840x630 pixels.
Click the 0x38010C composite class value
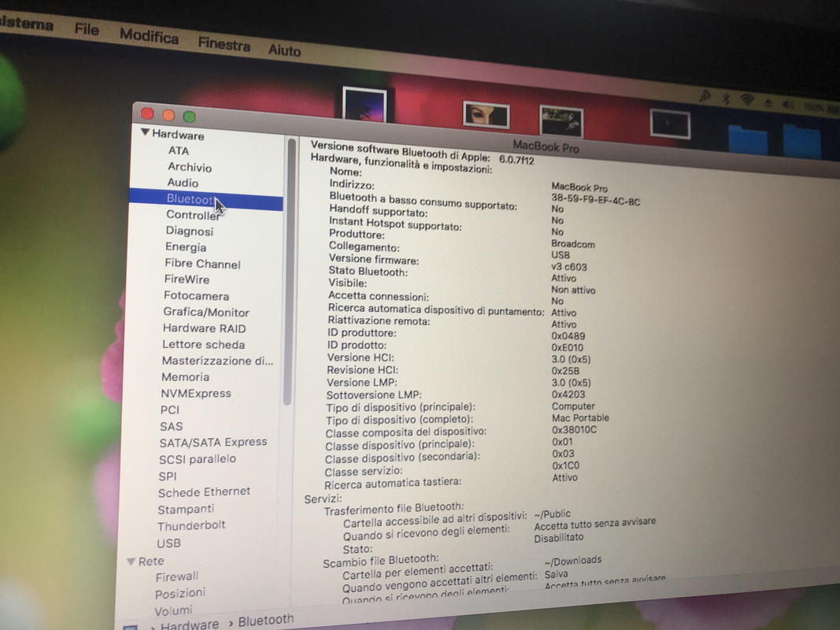coord(574,430)
